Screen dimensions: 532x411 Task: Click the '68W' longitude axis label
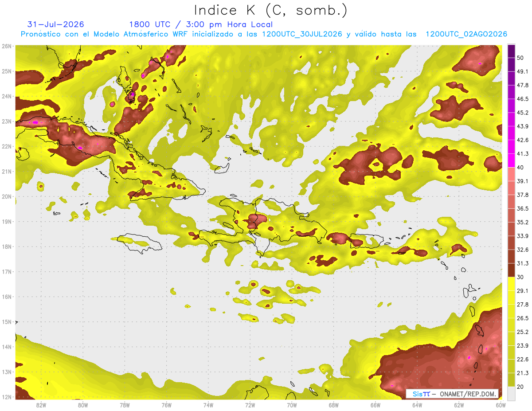(x=333, y=405)
